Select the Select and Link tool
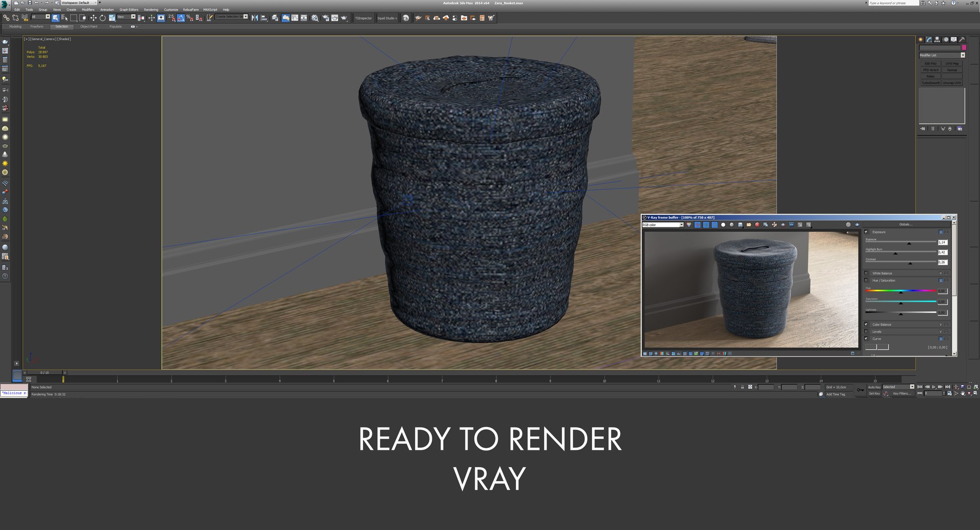This screenshot has height=530, width=980. [6, 18]
